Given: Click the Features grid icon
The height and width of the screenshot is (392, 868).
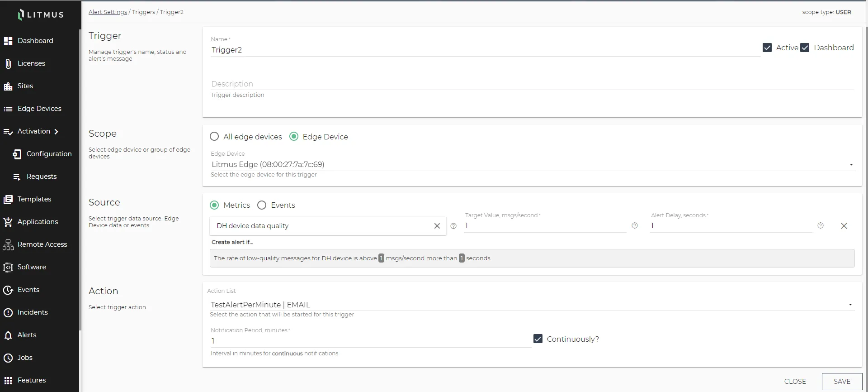Looking at the screenshot, I should (x=8, y=381).
